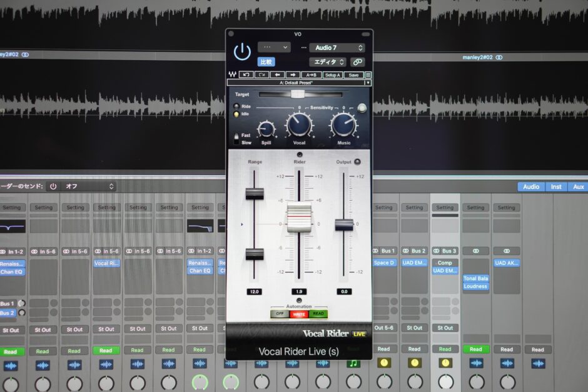Screen dimensions: 588x392
Task: Set Automation mode to OFF
Action: click(x=279, y=314)
